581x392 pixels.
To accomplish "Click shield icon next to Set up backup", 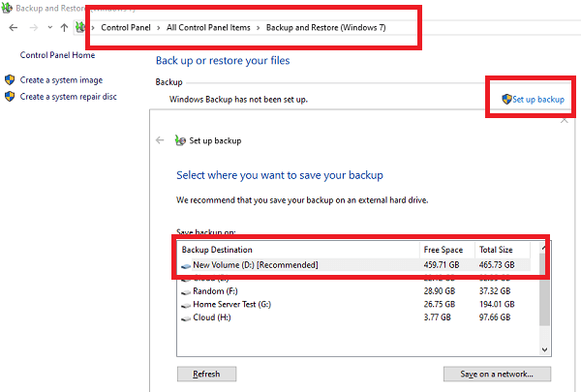I will click(506, 100).
